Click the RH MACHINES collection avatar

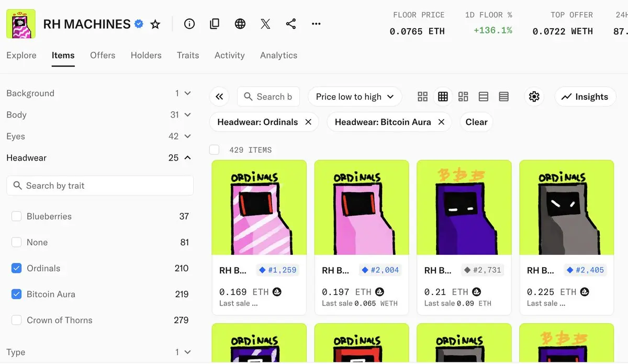(x=21, y=24)
